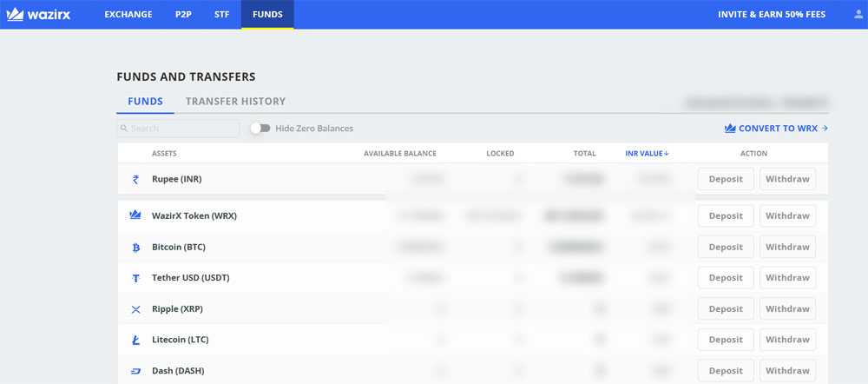Click the Dash icon
The width and height of the screenshot is (868, 384).
[x=135, y=371]
